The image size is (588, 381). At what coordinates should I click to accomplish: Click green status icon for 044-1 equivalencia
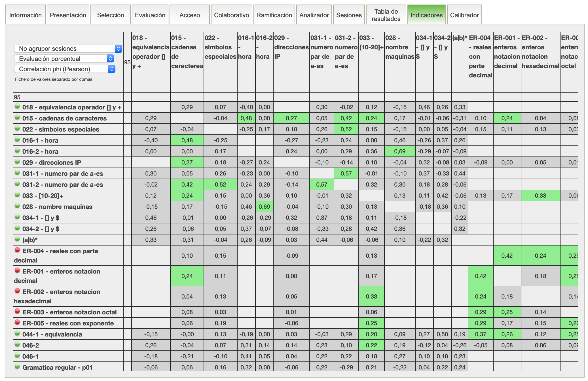click(17, 333)
